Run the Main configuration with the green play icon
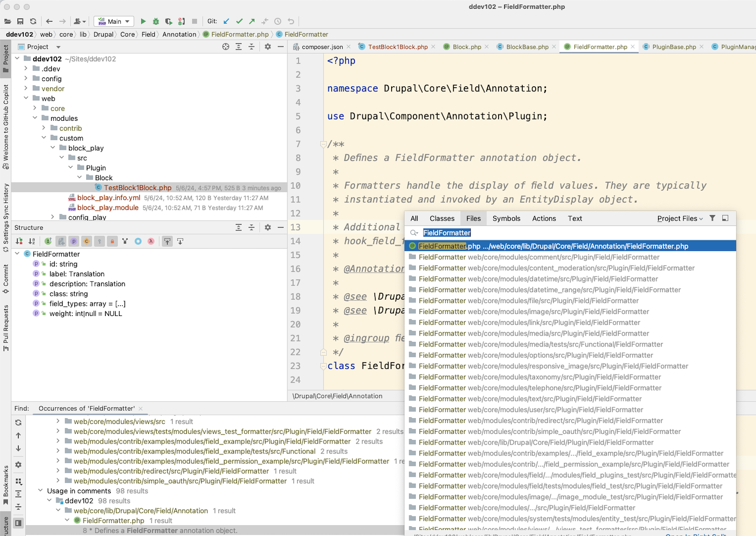Image resolution: width=756 pixels, height=536 pixels. [x=143, y=21]
